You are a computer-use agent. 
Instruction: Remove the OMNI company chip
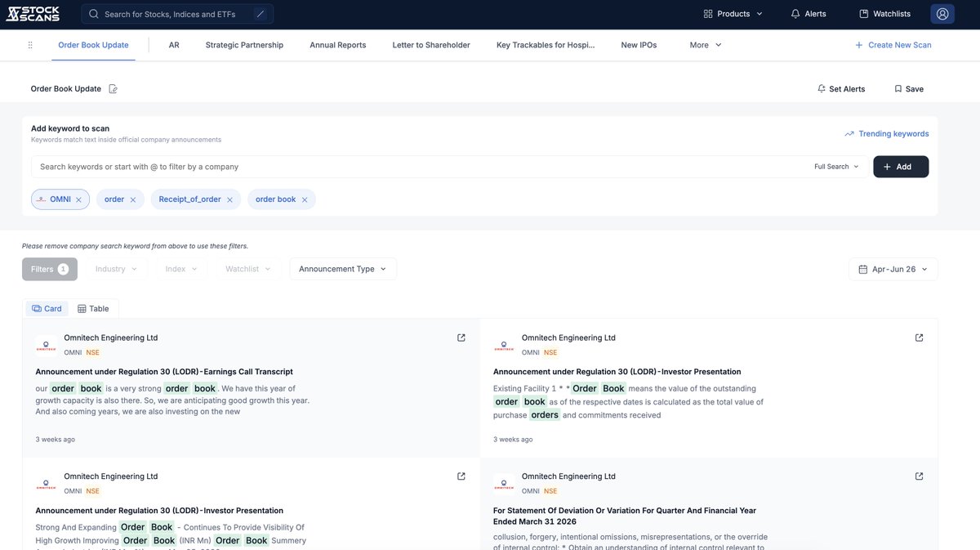tap(78, 199)
